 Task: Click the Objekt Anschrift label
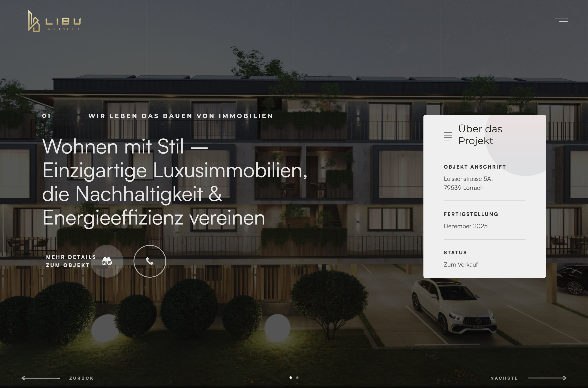point(475,167)
